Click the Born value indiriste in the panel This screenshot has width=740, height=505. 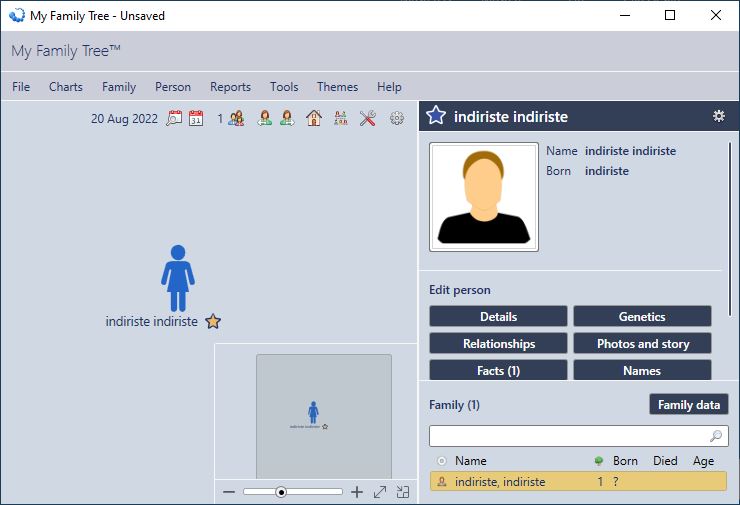click(x=606, y=171)
